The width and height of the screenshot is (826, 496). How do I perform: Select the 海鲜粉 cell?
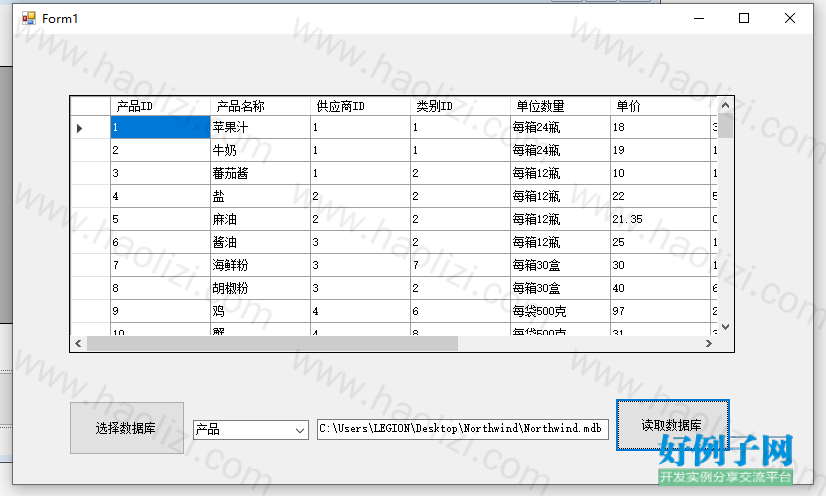pos(260,265)
